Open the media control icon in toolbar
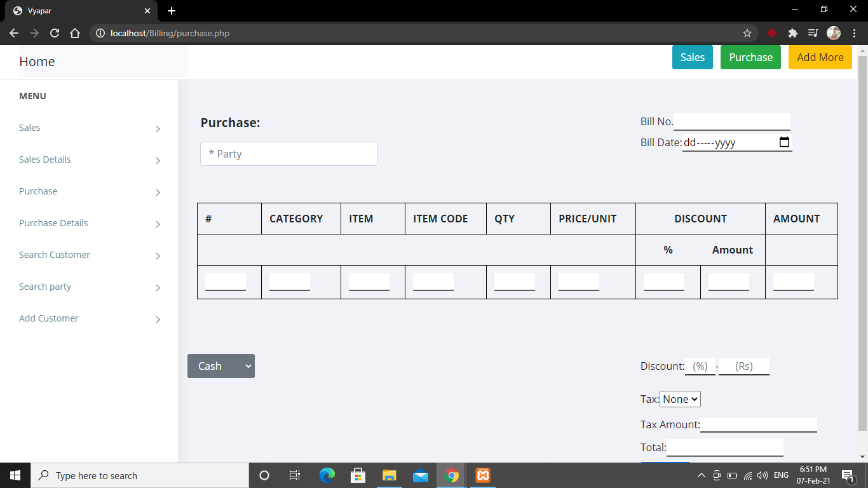Screen dimensions: 868x488 pos(813,33)
